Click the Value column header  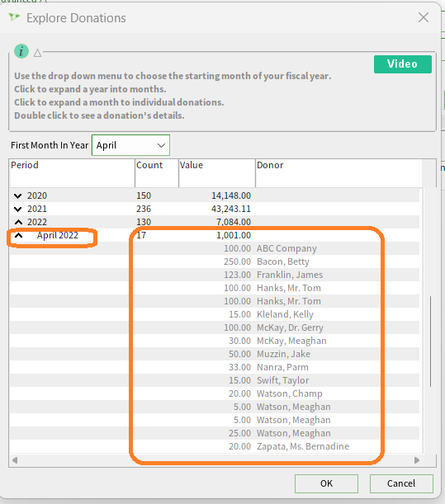pos(217,173)
